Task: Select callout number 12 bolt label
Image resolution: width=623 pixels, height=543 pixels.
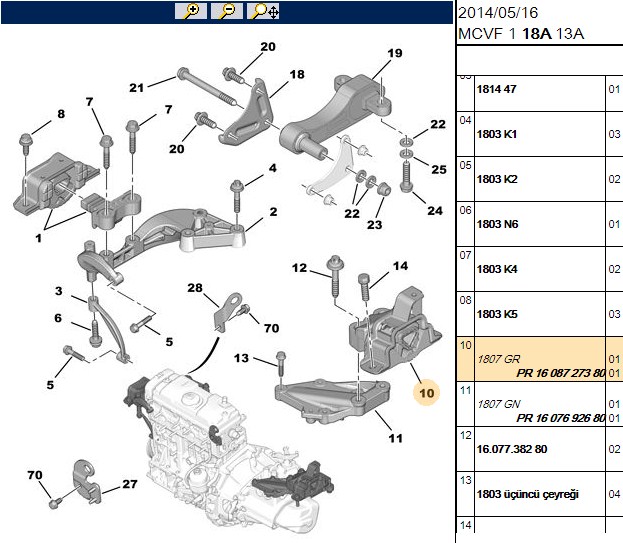Action: 299,268
